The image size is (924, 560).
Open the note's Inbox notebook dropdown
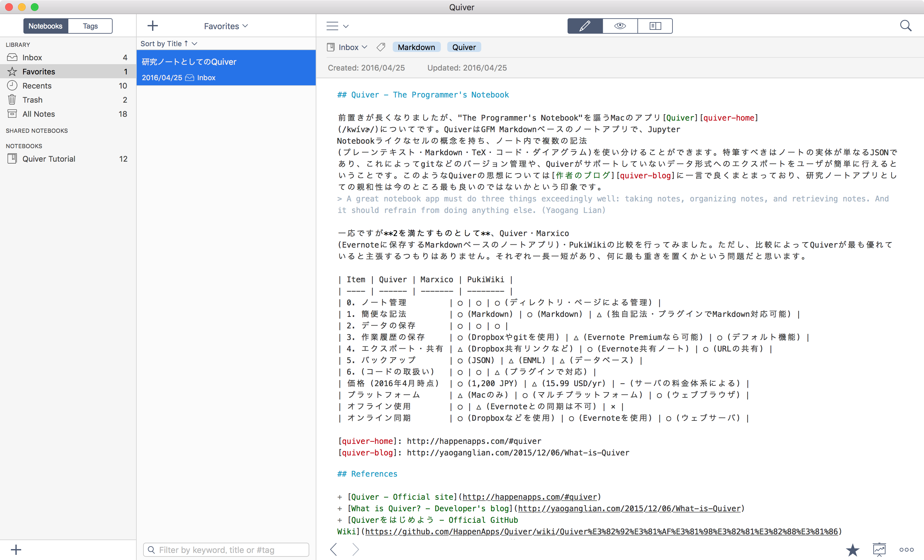pyautogui.click(x=353, y=47)
